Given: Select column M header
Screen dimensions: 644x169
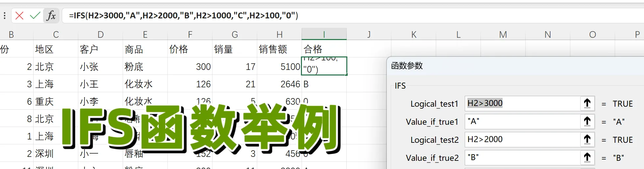Looking at the screenshot, I should [x=503, y=34].
